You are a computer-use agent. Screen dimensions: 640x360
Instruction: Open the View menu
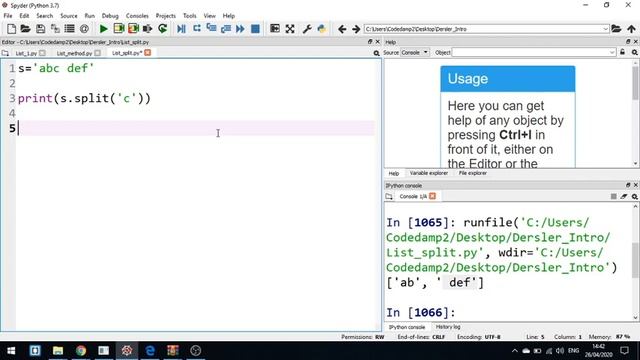click(x=209, y=16)
